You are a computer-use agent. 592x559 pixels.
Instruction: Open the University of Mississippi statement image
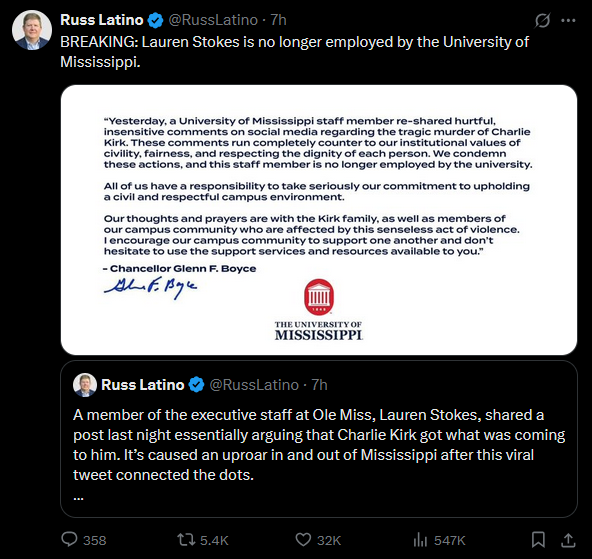[x=319, y=220]
